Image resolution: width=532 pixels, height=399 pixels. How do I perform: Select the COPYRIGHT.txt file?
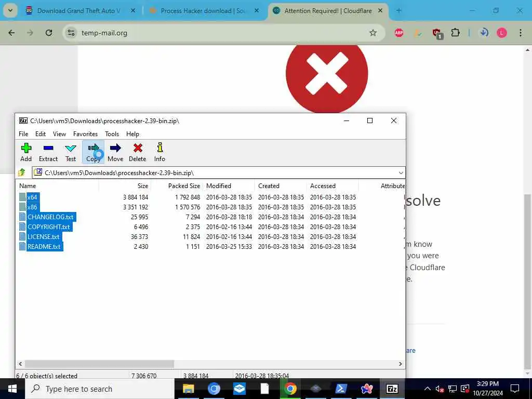click(48, 227)
